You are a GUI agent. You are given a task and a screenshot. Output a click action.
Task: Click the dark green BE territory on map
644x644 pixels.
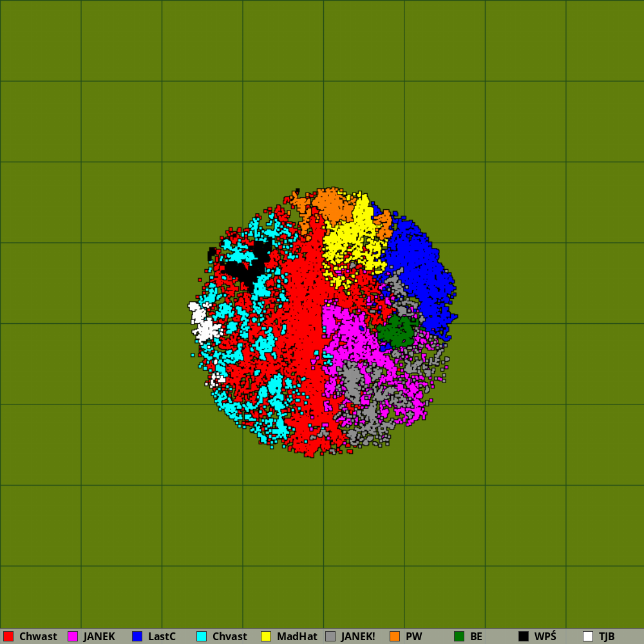tap(397, 332)
